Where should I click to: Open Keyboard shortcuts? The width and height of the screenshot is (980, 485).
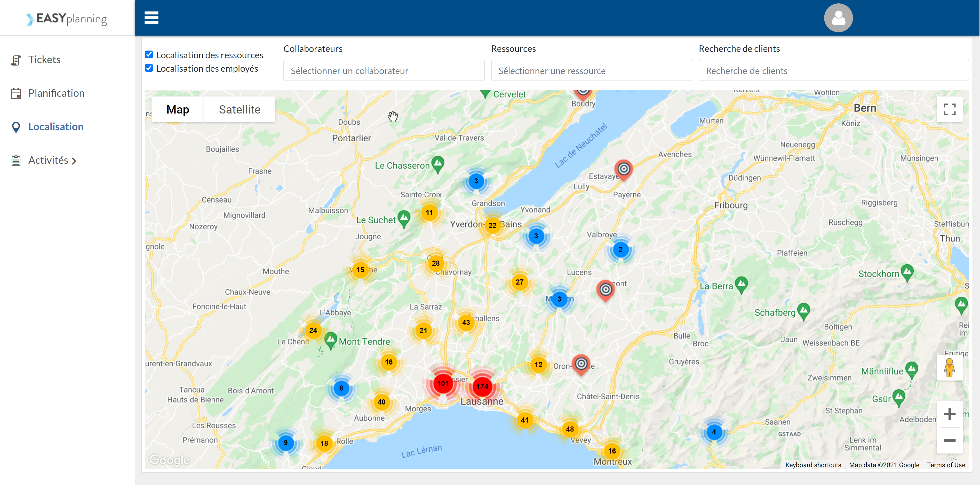813,465
